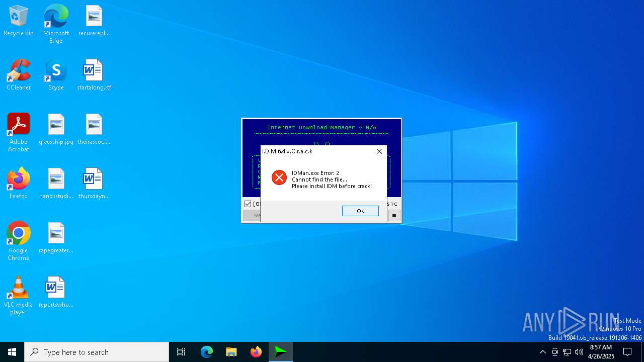Open Firefox desktop shortcut
The width and height of the screenshot is (644, 362).
(x=19, y=184)
